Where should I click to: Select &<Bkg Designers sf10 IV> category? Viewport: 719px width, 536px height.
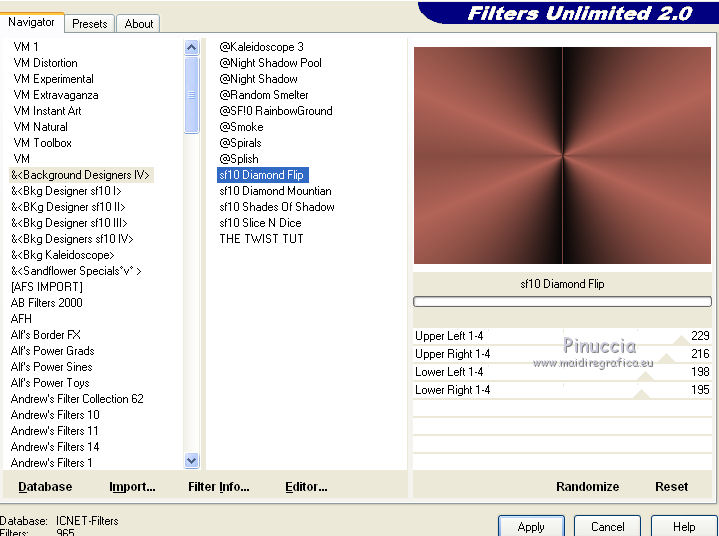coord(72,239)
